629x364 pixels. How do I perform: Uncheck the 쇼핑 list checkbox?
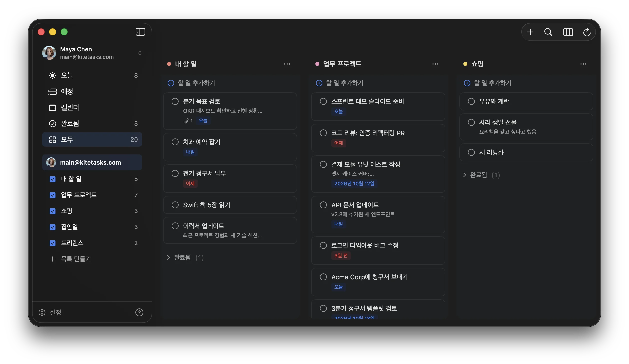point(52,211)
